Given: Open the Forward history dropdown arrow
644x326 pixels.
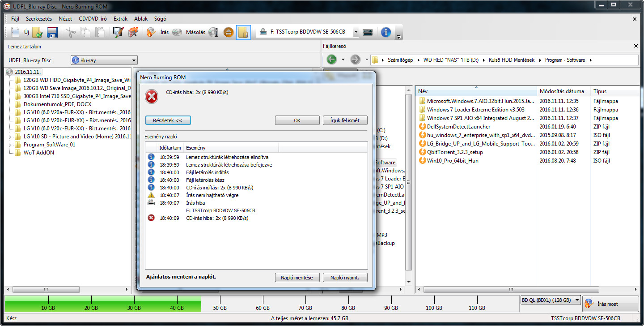Looking at the screenshot, I should click(367, 60).
